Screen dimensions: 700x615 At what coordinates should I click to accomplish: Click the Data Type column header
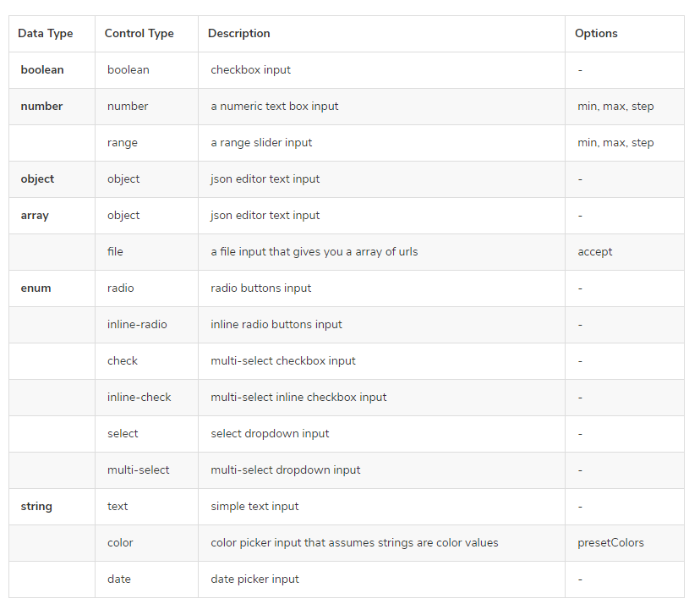pos(45,34)
